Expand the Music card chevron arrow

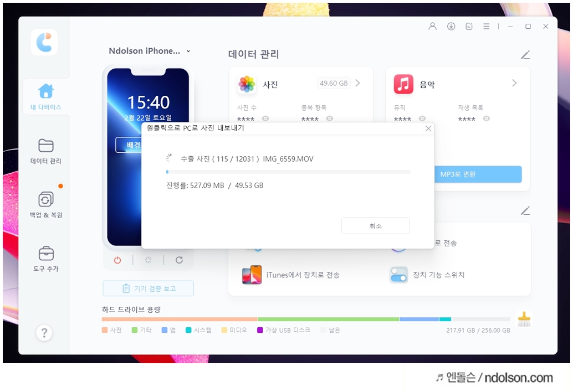pos(514,83)
